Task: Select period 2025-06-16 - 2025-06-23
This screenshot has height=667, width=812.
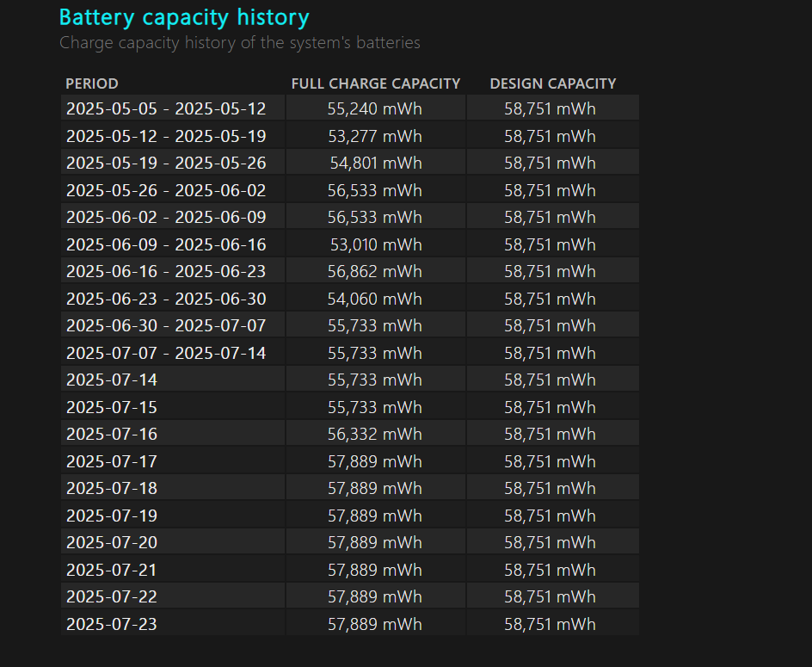Action: (166, 272)
